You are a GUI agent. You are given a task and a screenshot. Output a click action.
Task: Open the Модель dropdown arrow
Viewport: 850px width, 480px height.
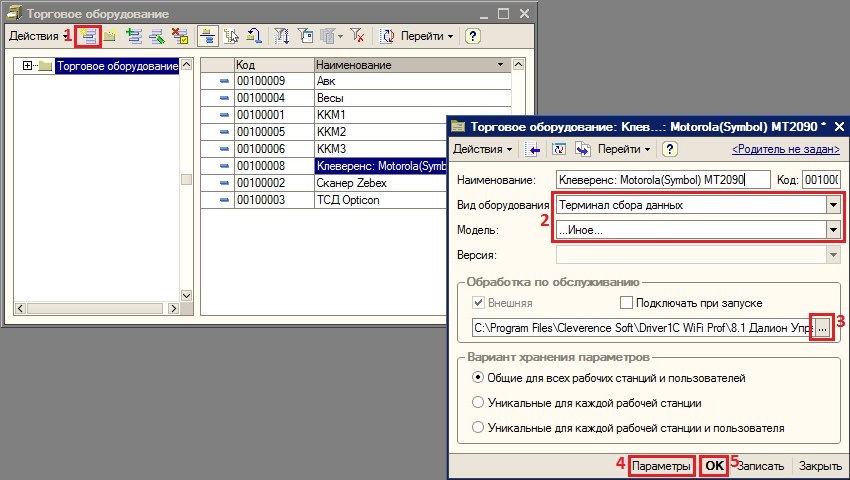[833, 230]
